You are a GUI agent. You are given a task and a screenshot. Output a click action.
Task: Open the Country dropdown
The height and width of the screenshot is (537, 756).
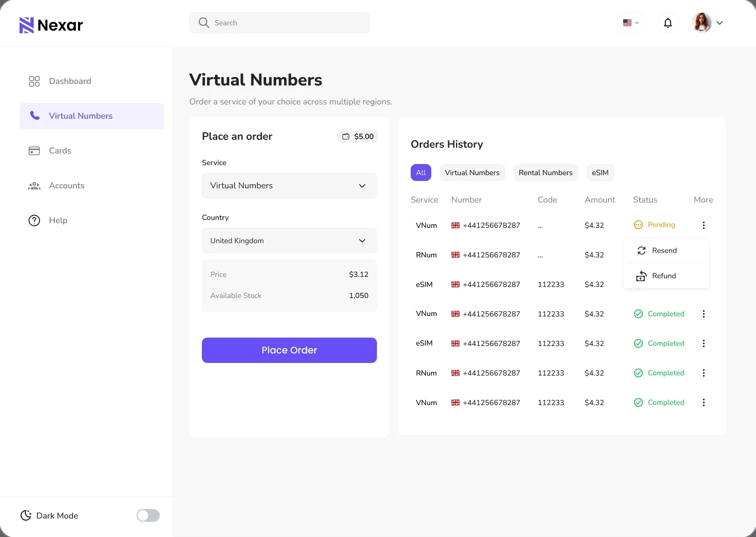(289, 241)
